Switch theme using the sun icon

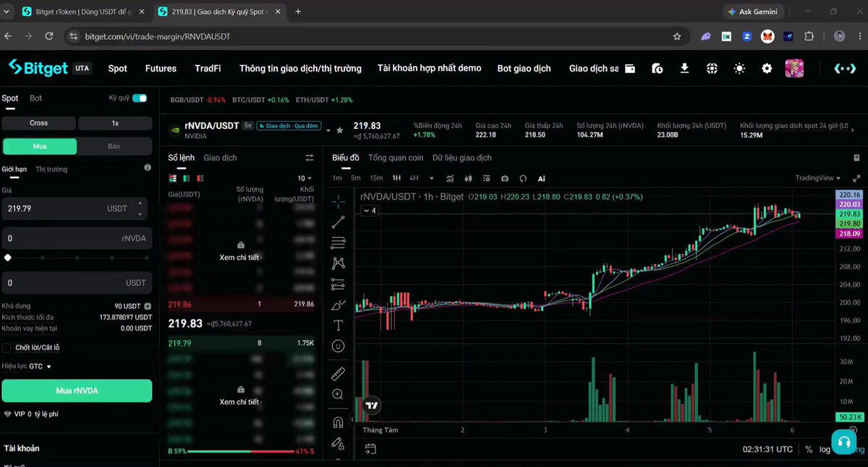(739, 68)
